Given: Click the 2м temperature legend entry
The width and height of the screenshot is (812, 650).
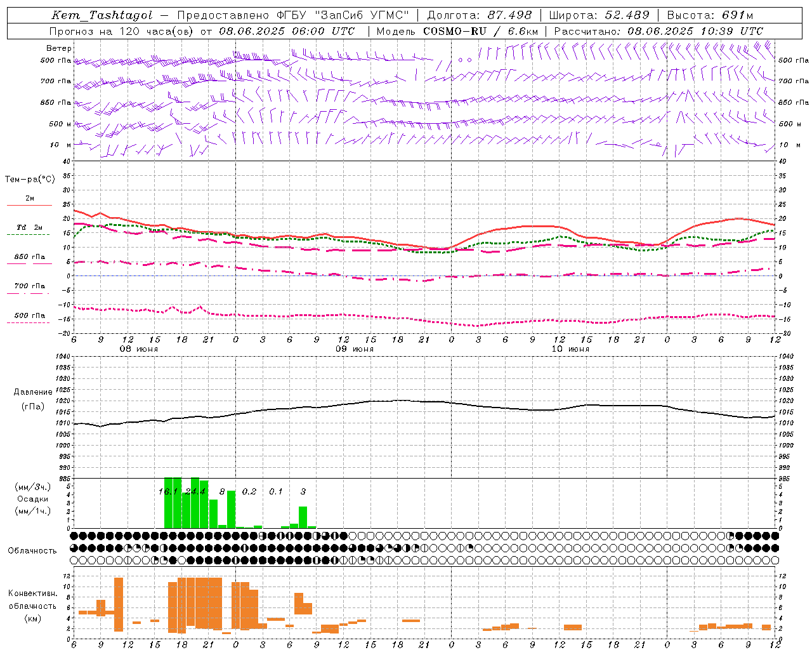Looking at the screenshot, I should (x=30, y=199).
